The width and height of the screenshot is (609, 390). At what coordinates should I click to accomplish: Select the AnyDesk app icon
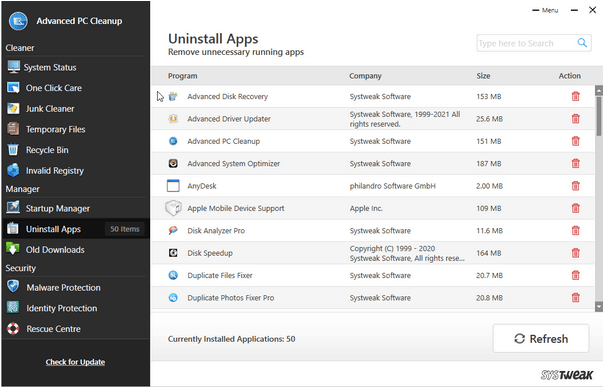(x=173, y=186)
